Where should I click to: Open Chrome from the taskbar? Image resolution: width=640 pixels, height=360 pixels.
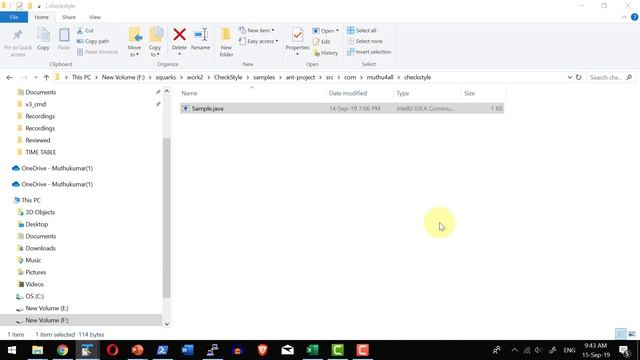pyautogui.click(x=62, y=350)
